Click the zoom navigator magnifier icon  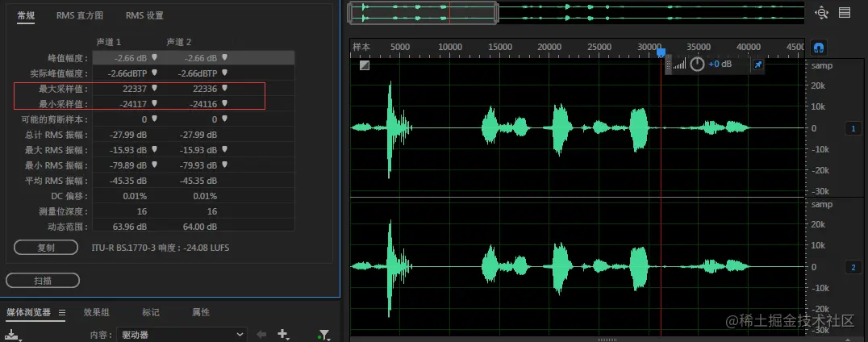[821, 13]
